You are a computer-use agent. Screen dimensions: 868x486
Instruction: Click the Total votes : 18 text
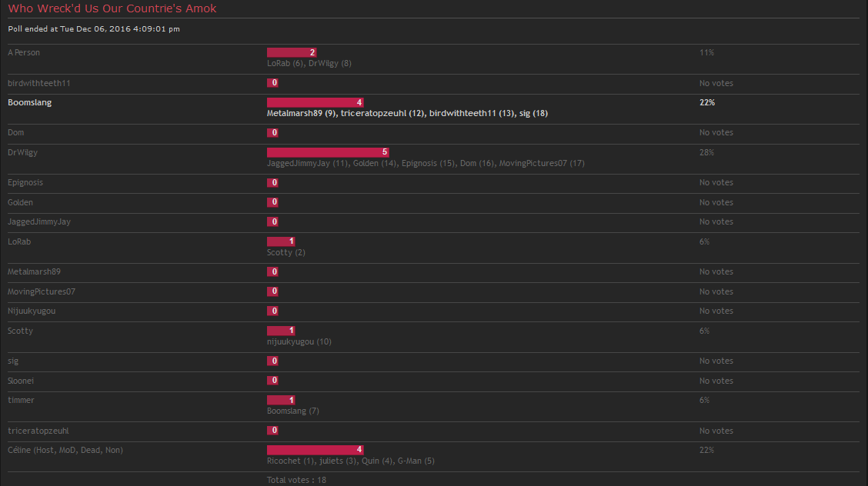[296, 480]
